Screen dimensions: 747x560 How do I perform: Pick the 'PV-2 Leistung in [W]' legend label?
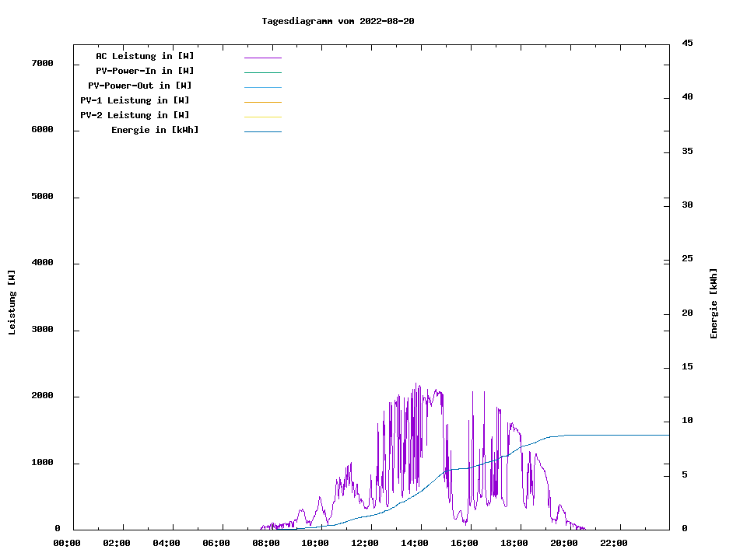click(x=135, y=115)
